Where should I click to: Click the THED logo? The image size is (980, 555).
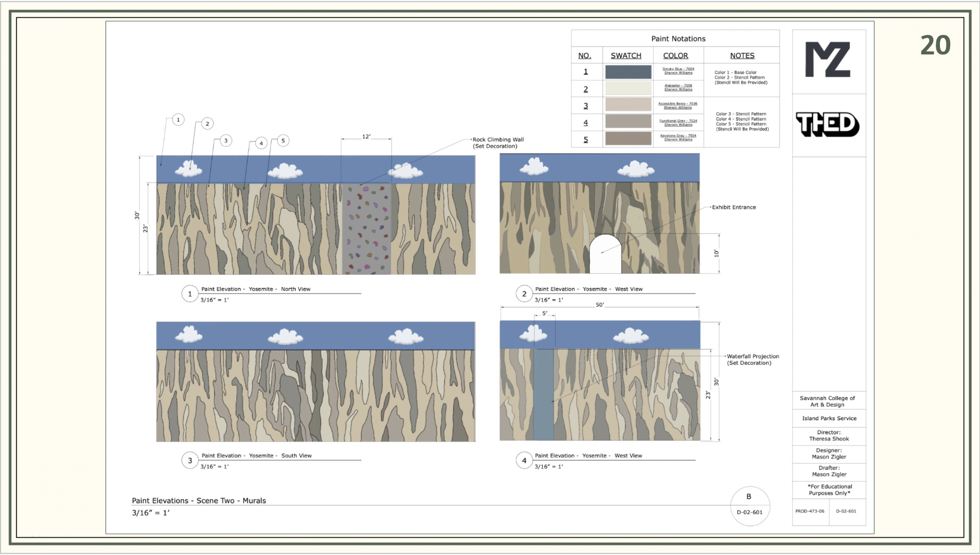(828, 124)
